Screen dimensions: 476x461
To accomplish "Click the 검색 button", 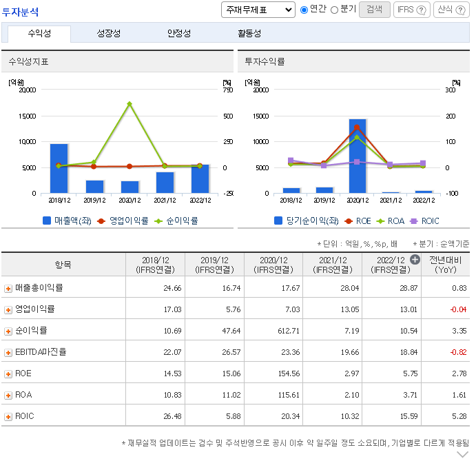I will point(374,10).
